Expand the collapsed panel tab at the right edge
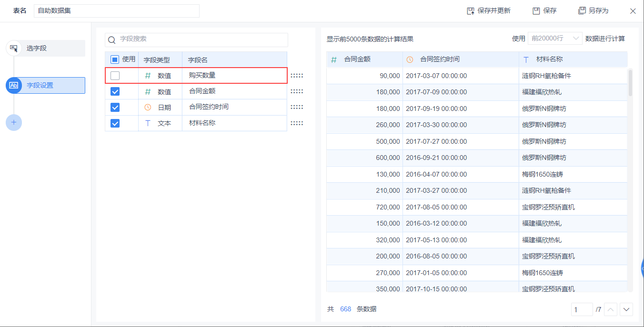Image resolution: width=644 pixels, height=327 pixels. tap(642, 268)
